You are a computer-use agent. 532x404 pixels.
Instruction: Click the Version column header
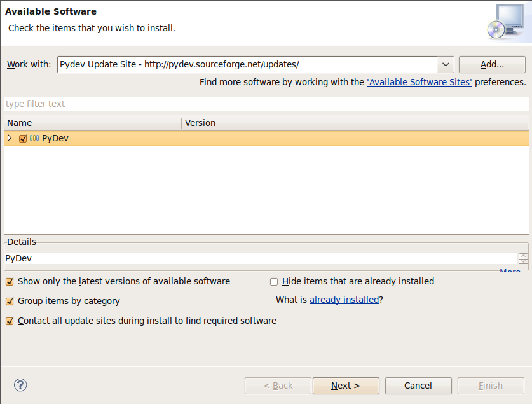353,123
